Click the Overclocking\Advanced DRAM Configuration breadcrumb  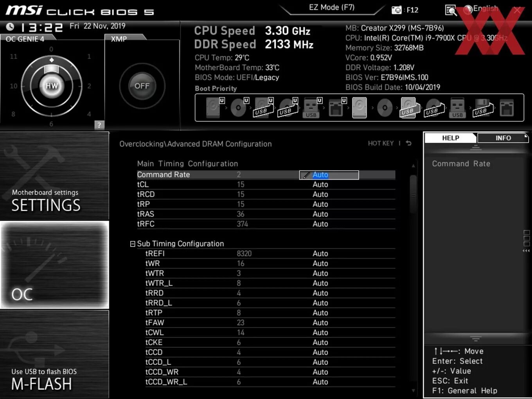point(196,144)
